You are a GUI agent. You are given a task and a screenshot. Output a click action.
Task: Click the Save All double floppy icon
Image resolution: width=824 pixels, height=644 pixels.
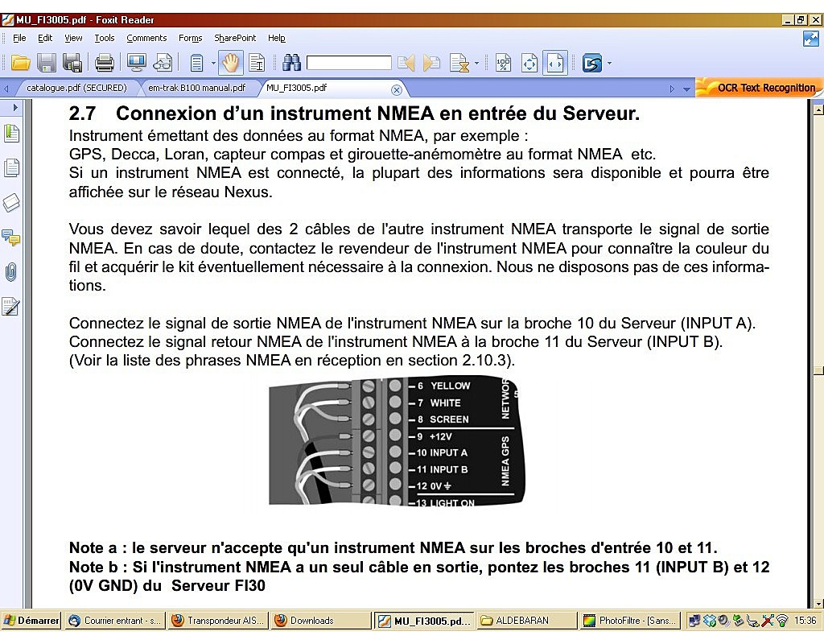click(x=72, y=64)
